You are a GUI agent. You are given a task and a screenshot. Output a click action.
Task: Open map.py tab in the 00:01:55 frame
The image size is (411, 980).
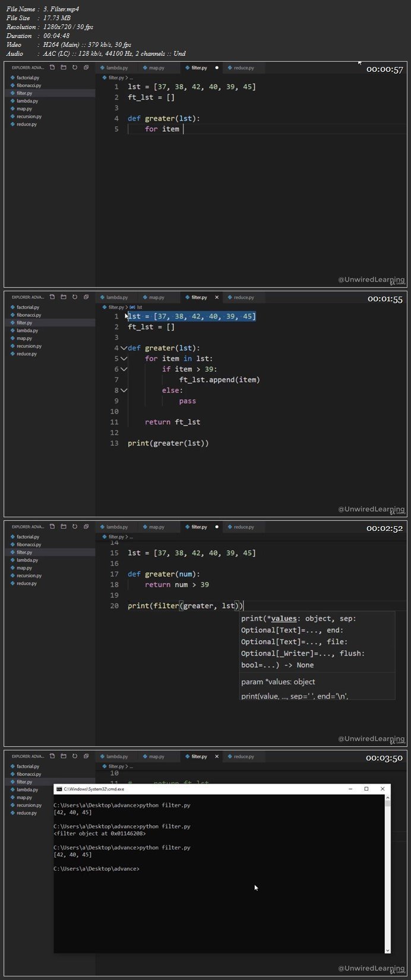pos(156,297)
